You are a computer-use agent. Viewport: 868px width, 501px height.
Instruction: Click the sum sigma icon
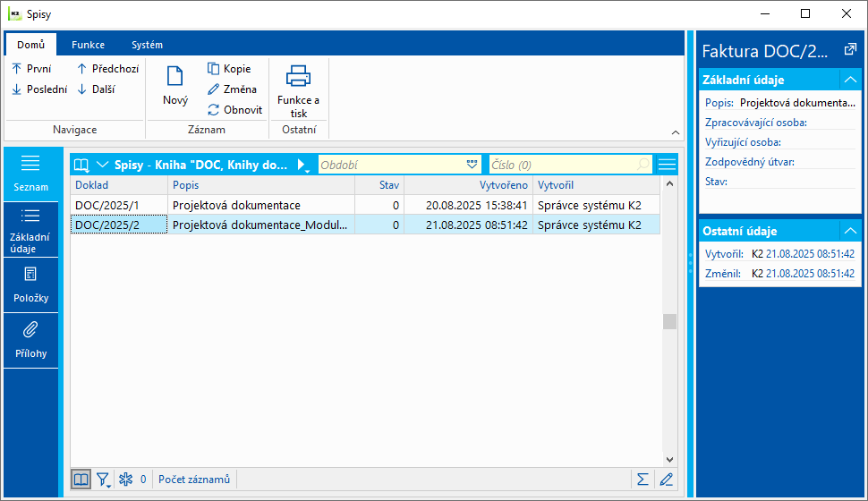point(642,480)
